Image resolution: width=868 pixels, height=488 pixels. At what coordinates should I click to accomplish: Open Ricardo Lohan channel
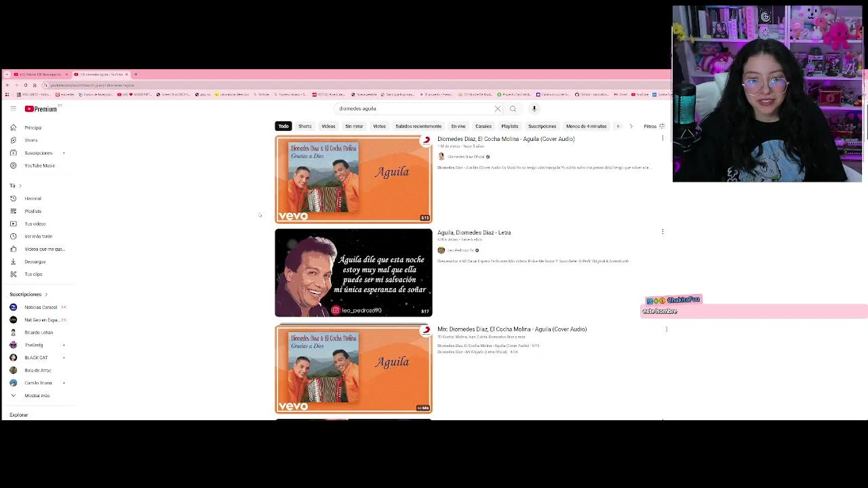37,332
